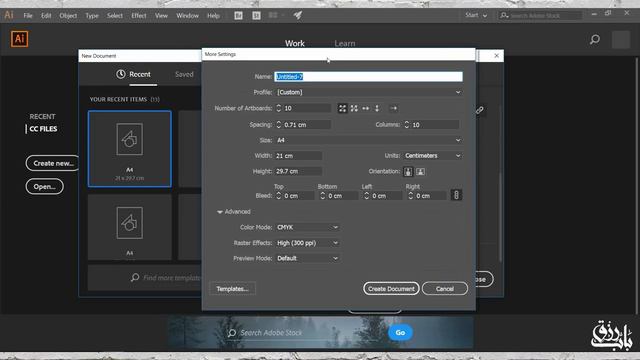Select Arrange by Column layout icon
Screen dimensions: 640x360
coord(377,108)
